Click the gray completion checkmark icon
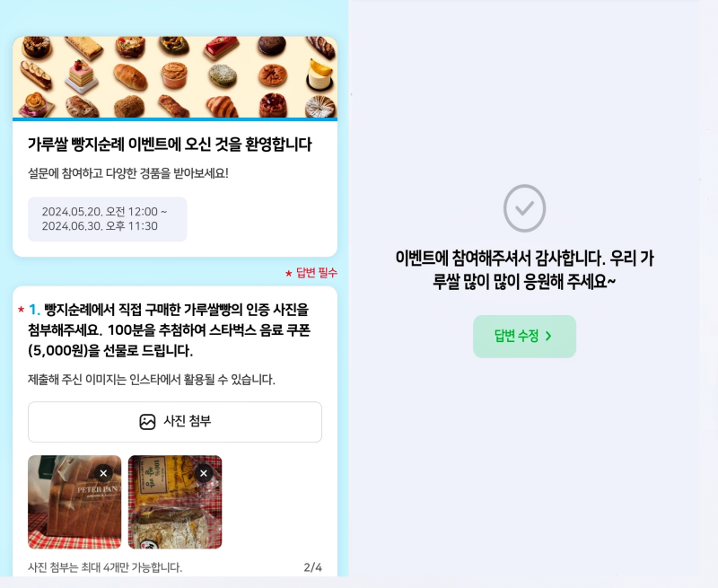 click(524, 208)
